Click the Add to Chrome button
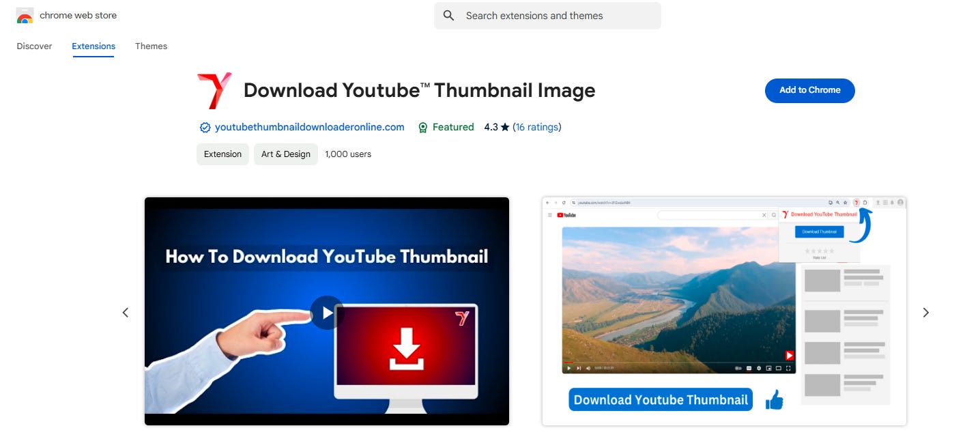 [x=809, y=90]
